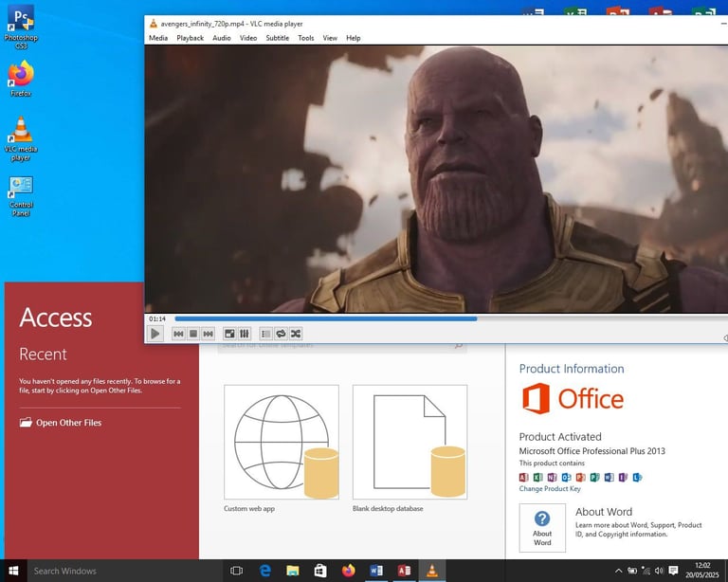Toggle loop mode in VLC
The image size is (728, 582).
pos(281,334)
